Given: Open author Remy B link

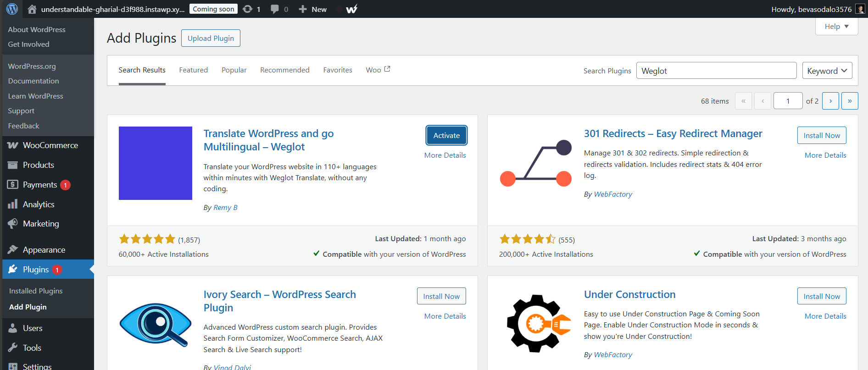Looking at the screenshot, I should coord(225,208).
